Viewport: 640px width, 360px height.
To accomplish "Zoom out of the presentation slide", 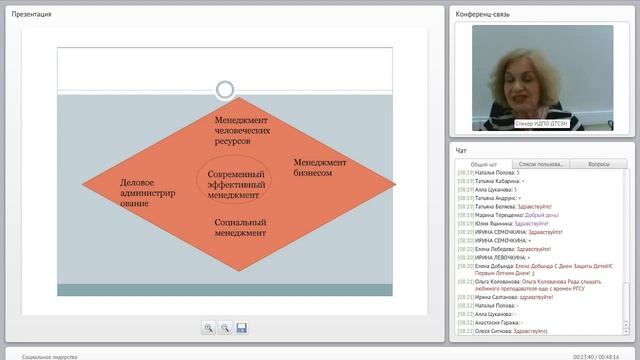I will point(225,328).
